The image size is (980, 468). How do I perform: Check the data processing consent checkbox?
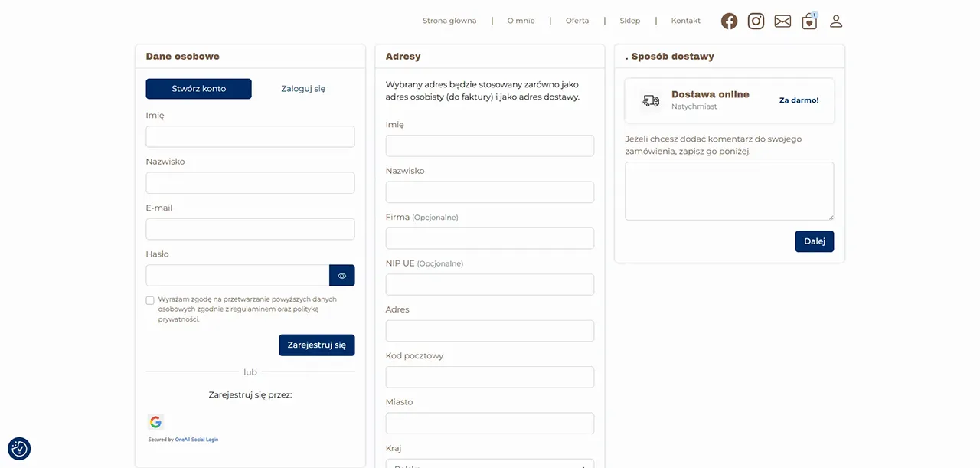[150, 300]
